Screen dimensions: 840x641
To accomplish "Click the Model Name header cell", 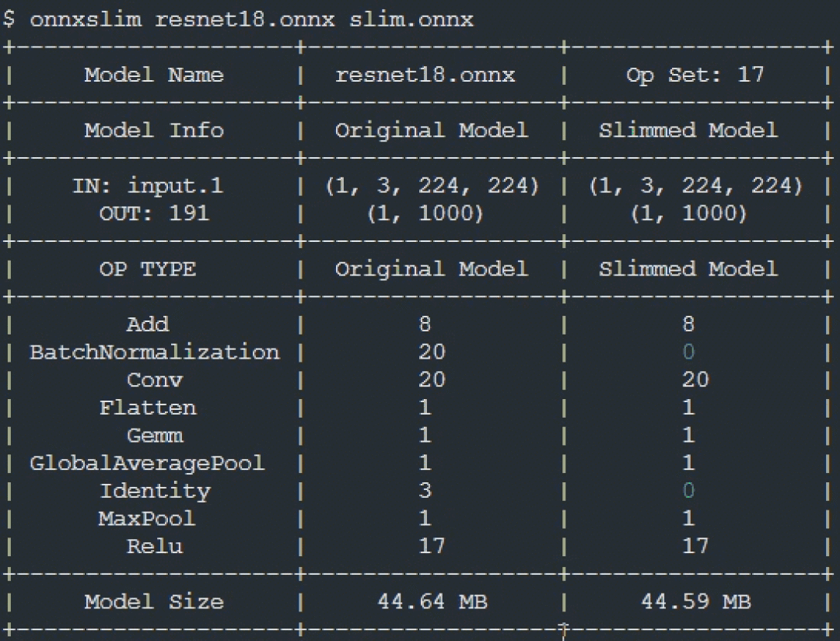I will point(154,75).
